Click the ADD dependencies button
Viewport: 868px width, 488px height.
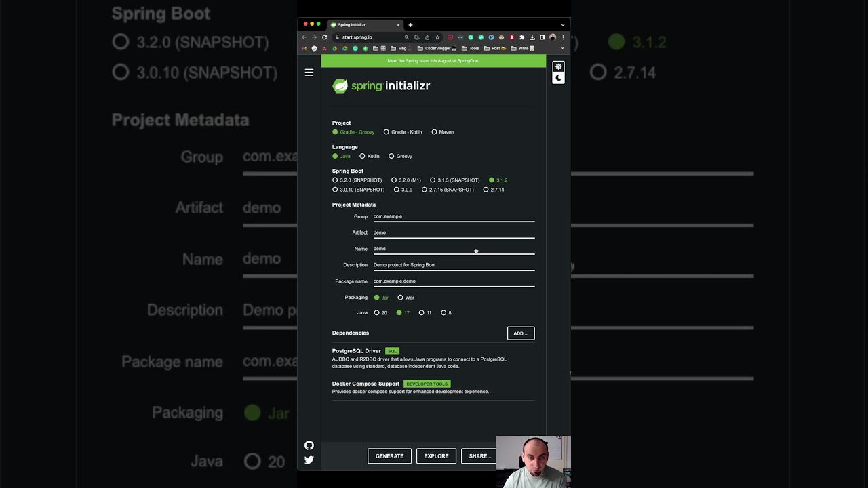521,333
